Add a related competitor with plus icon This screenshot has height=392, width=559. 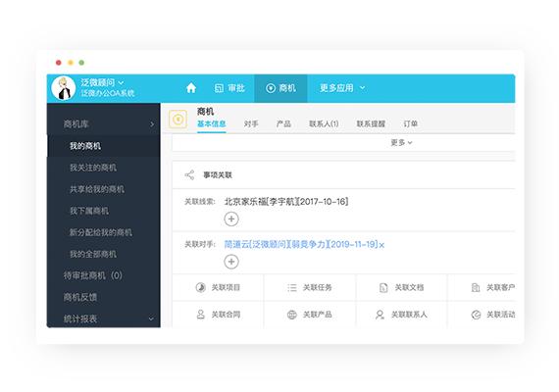(x=231, y=262)
